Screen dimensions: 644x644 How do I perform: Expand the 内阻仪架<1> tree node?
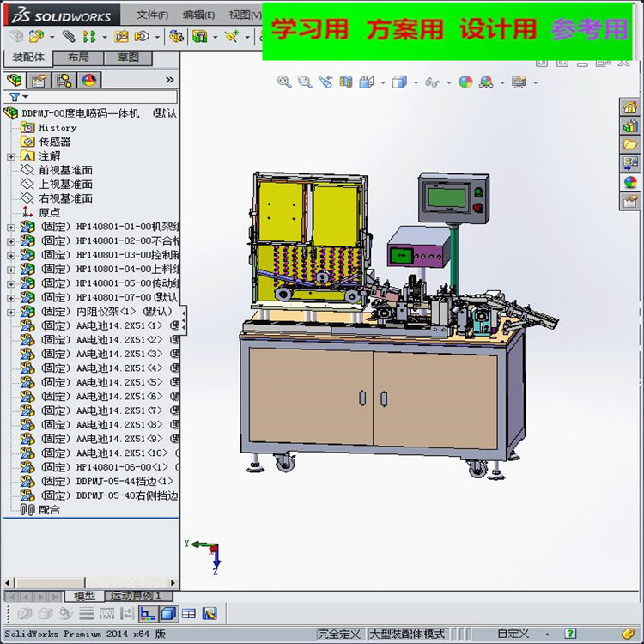11,313
